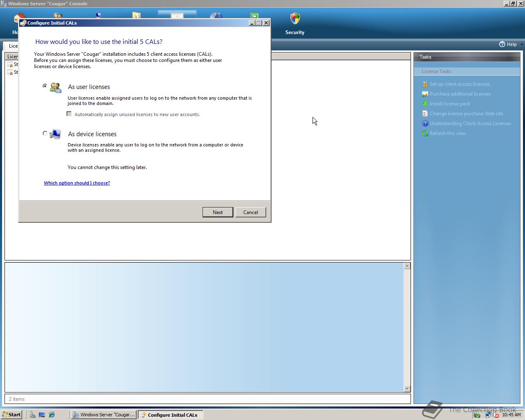Click the security shield tray icon
Screen dimensions: 525x420
[x=477, y=415]
